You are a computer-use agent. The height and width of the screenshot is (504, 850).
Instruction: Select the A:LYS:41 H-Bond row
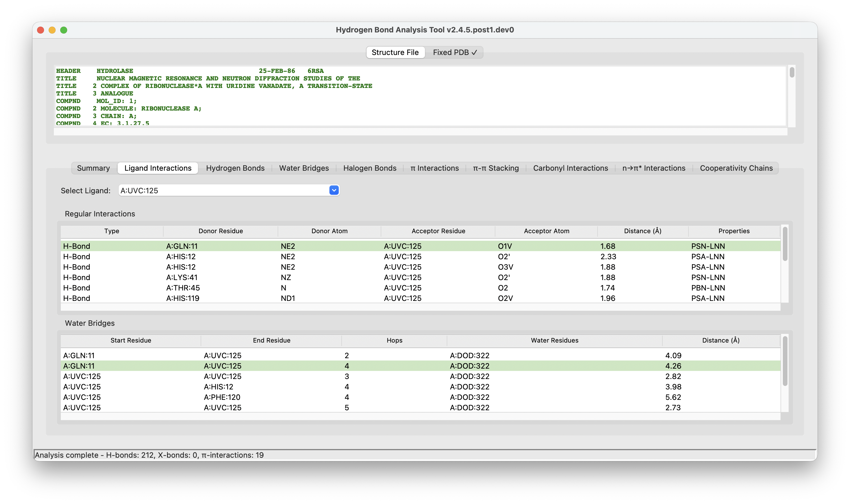(421, 277)
